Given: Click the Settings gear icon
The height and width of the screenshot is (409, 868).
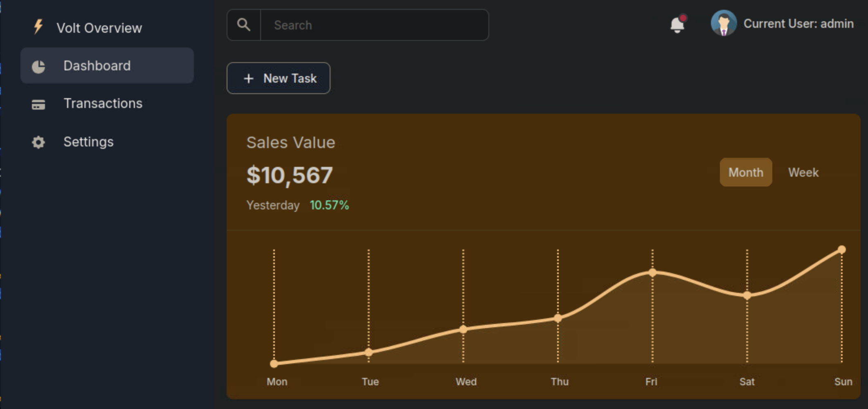Looking at the screenshot, I should tap(38, 142).
